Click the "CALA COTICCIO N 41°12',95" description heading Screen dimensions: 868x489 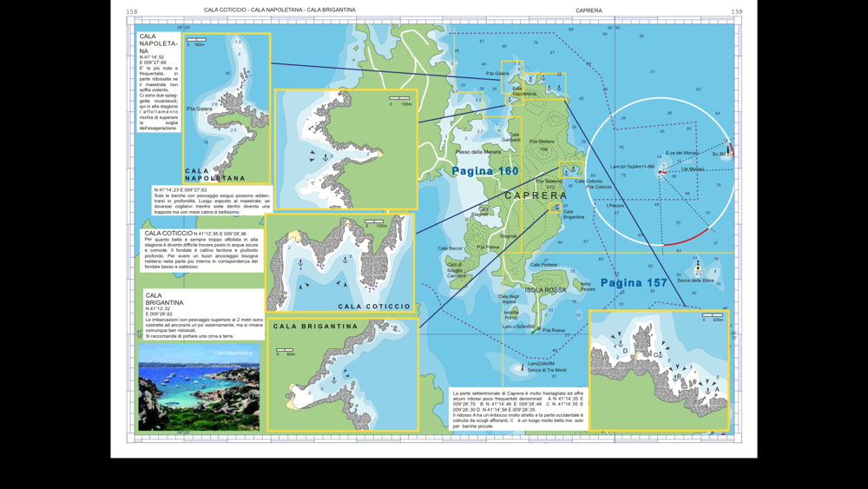pyautogui.click(x=195, y=233)
